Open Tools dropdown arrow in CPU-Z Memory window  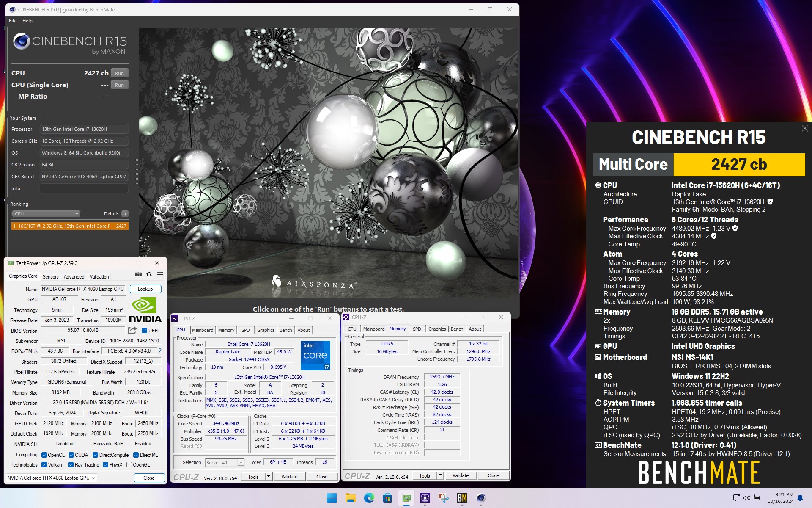point(440,475)
